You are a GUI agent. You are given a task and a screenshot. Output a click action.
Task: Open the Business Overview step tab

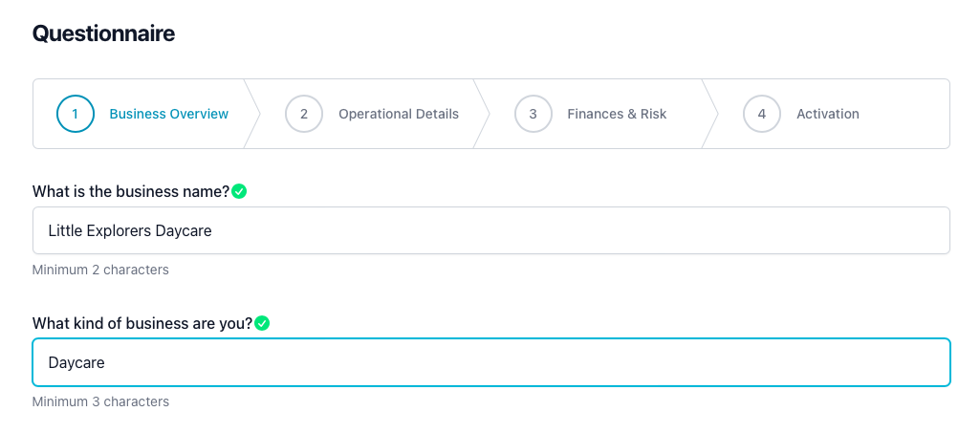[168, 114]
